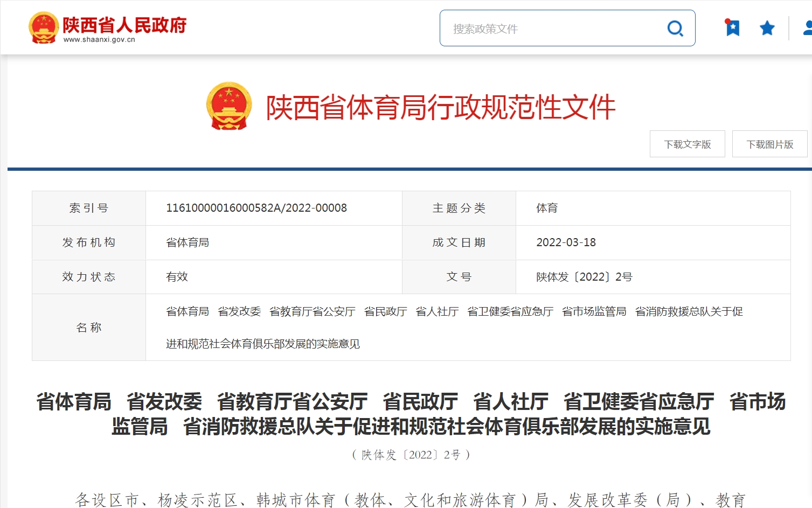Click the 有效 validity status value
This screenshot has width=812, height=508.
[x=177, y=277]
